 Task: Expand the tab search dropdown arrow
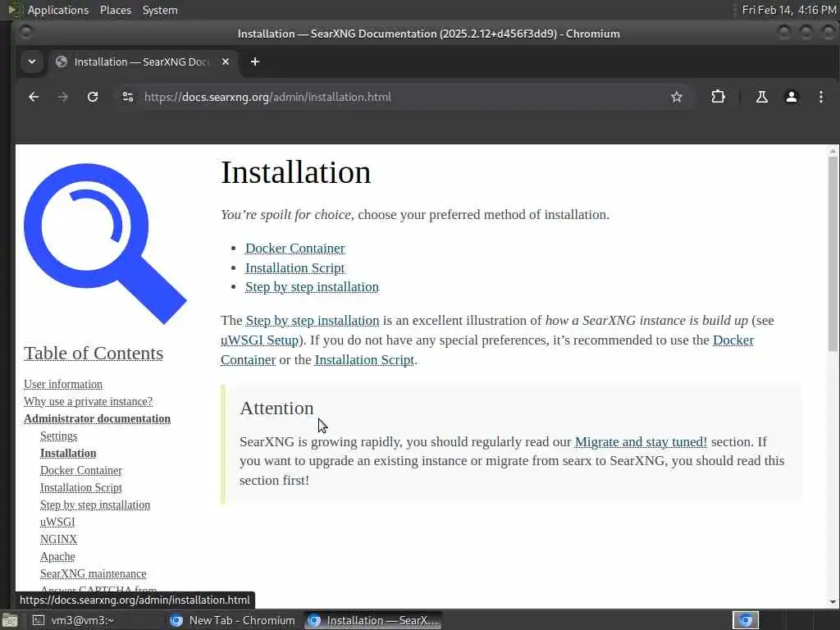(x=32, y=62)
